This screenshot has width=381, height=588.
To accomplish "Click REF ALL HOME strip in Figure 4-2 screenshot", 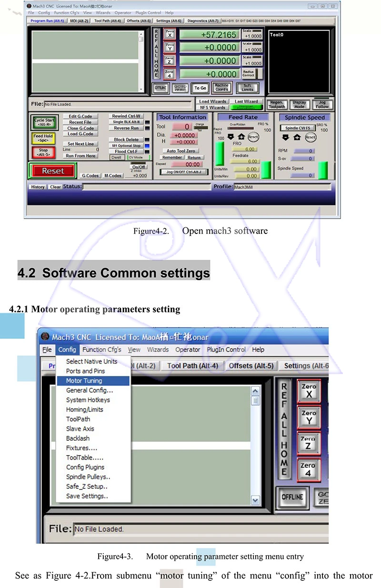I will pos(156,53).
